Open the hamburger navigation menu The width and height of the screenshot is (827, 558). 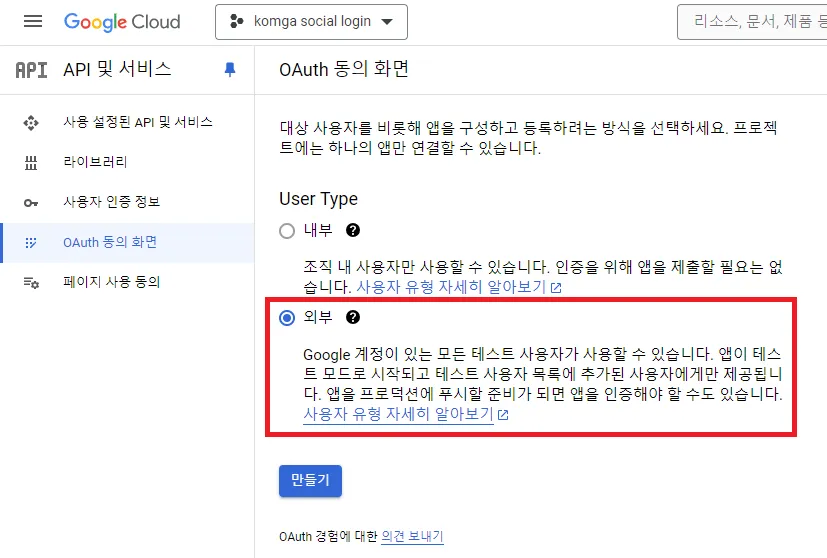(33, 21)
